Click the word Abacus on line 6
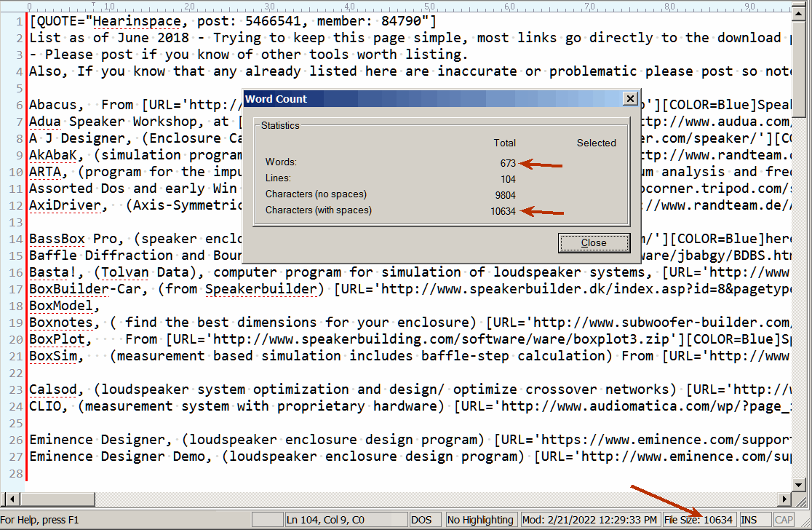Viewport: 812px width, 530px height. [53, 105]
